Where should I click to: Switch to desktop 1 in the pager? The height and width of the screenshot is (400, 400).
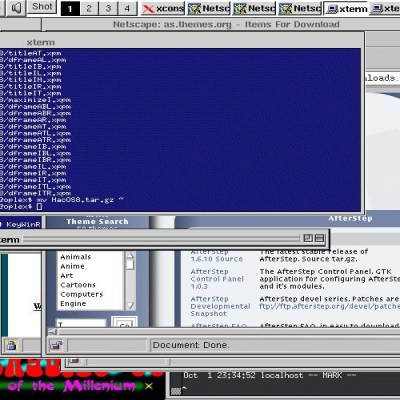point(70,8)
